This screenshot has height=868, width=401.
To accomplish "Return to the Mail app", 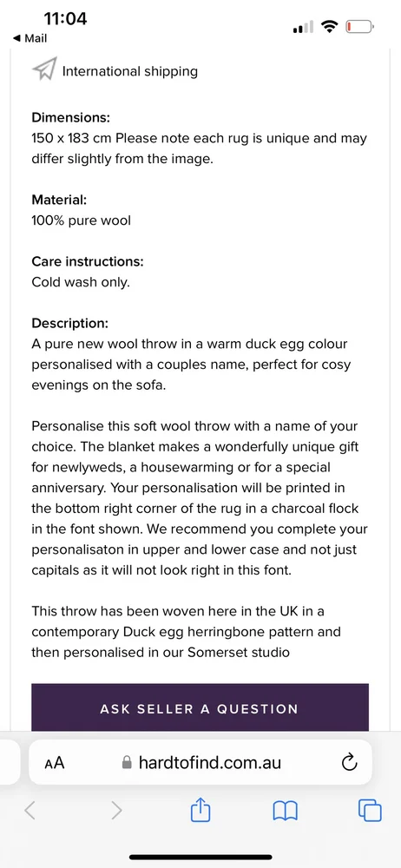I will [30, 38].
